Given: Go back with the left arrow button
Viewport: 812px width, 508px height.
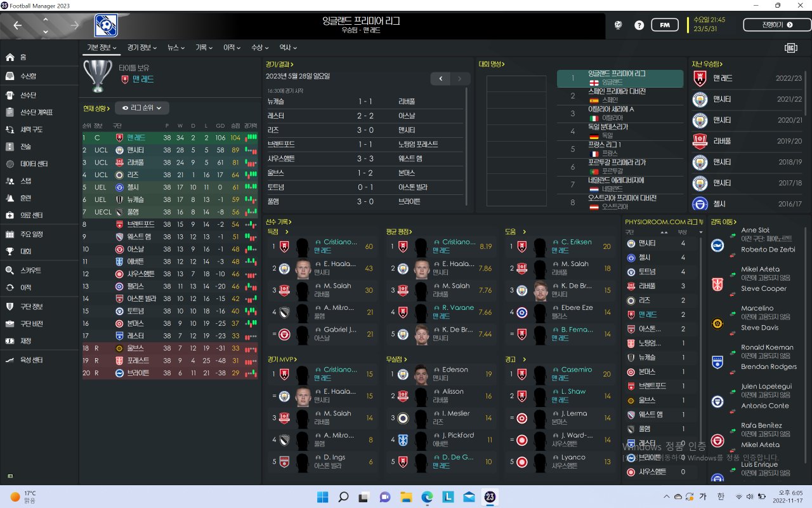Looking at the screenshot, I should tap(17, 25).
